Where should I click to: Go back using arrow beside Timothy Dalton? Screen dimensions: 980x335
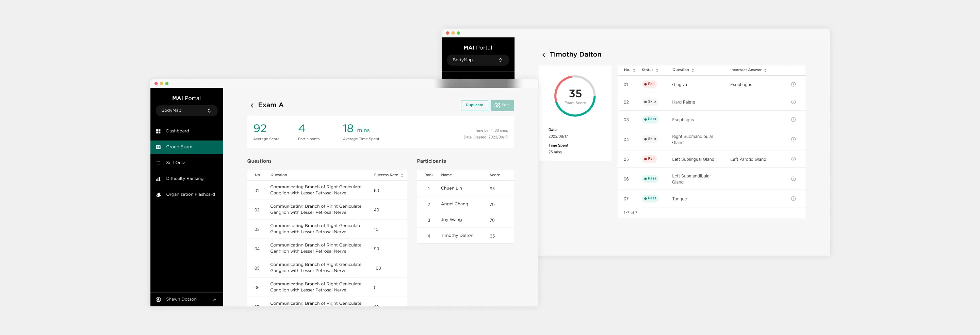click(544, 55)
